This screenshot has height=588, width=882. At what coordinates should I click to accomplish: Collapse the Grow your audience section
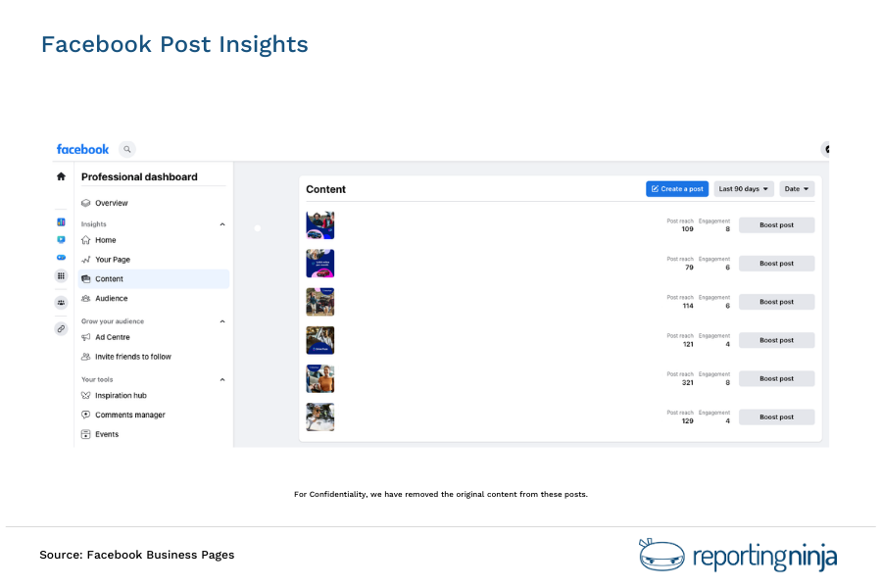222,320
